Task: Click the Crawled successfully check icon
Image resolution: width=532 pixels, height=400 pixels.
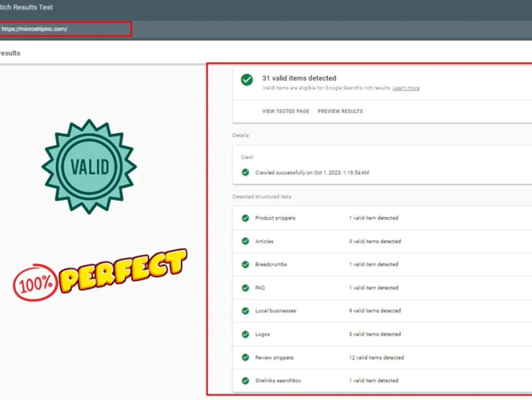Action: click(245, 172)
